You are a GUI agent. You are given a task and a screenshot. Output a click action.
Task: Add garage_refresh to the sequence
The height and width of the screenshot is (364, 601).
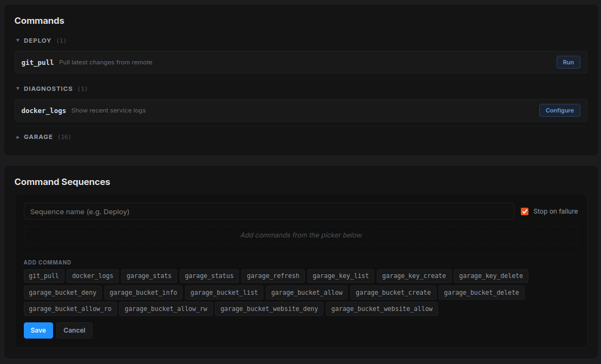[x=273, y=276]
